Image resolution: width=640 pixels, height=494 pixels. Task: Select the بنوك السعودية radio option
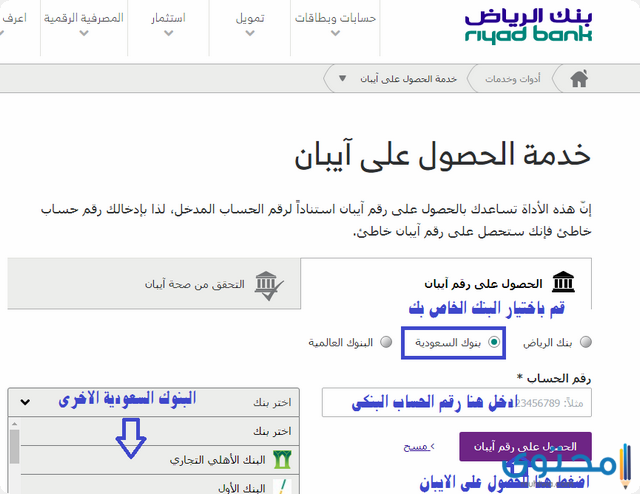(x=494, y=342)
